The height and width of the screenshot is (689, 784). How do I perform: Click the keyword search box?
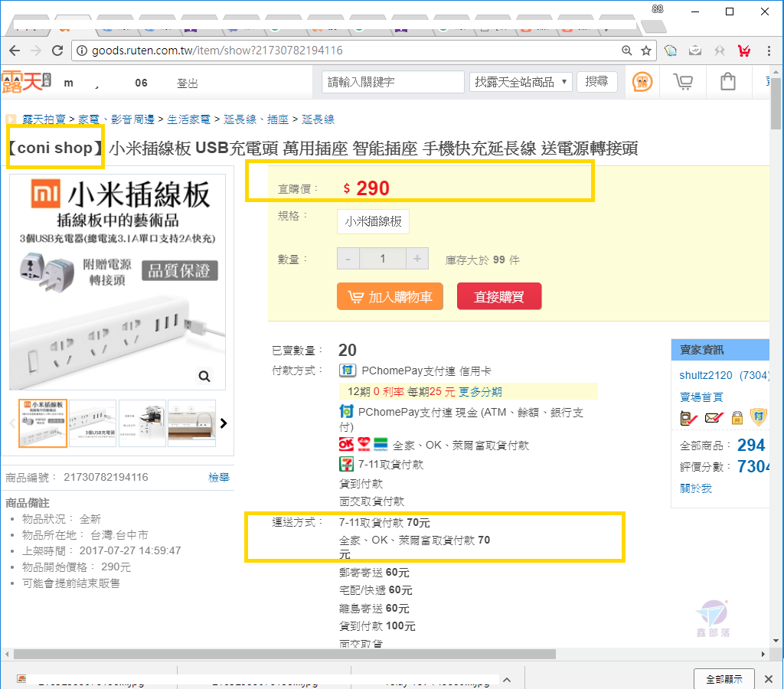393,82
